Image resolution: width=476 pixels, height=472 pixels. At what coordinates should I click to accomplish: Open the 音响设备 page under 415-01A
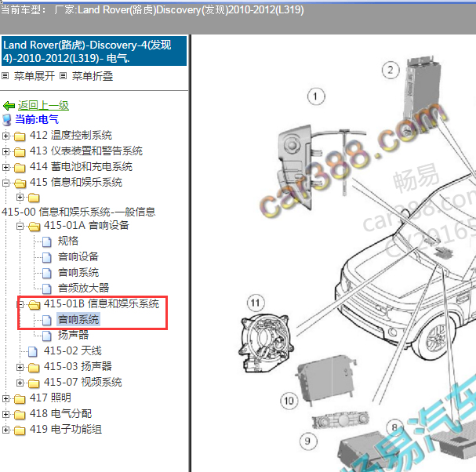pyautogui.click(x=78, y=257)
